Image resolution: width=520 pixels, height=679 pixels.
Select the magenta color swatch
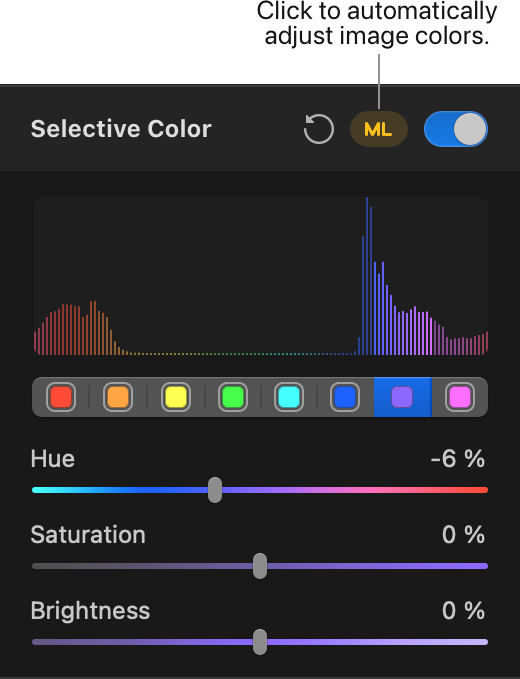(x=460, y=397)
